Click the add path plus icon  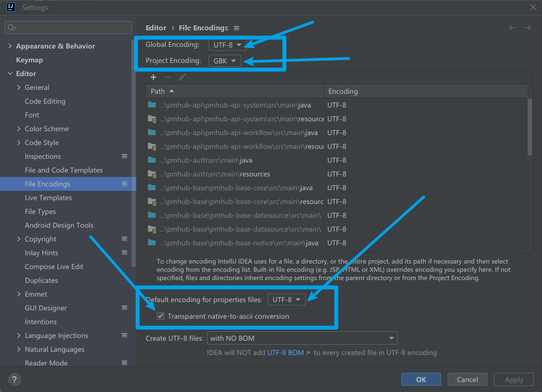pyautogui.click(x=153, y=77)
